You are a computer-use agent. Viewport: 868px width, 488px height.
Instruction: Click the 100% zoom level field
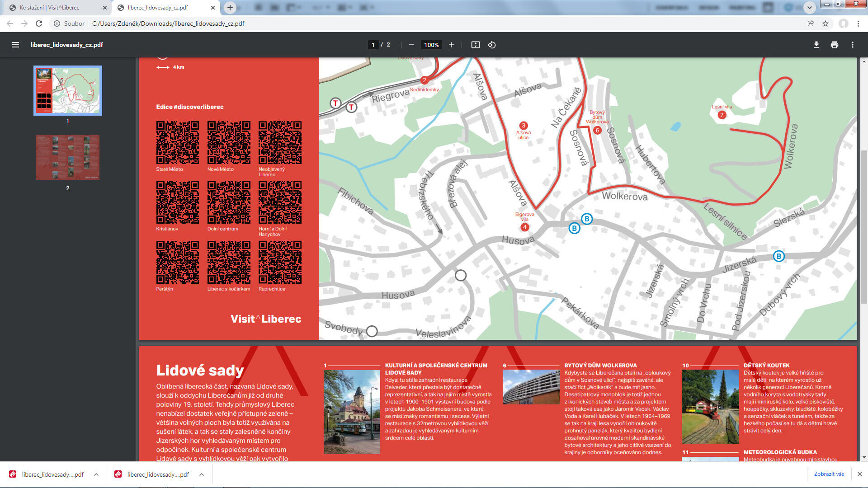431,45
